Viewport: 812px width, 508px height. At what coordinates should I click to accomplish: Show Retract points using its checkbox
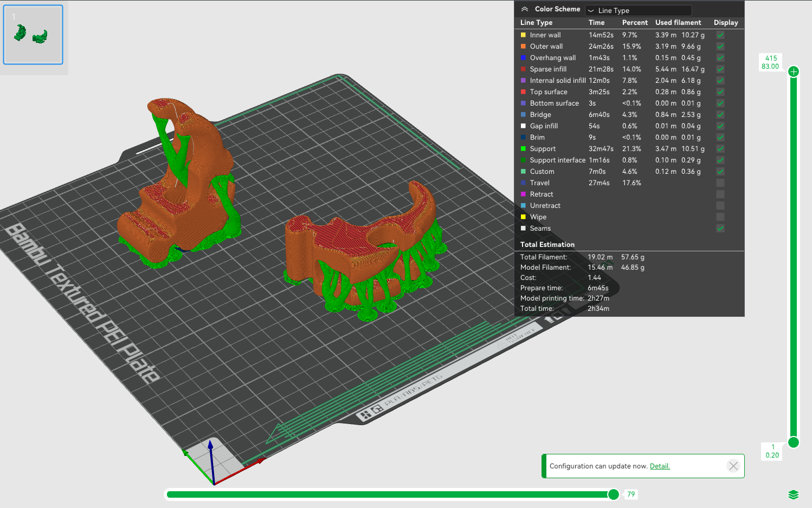[720, 194]
